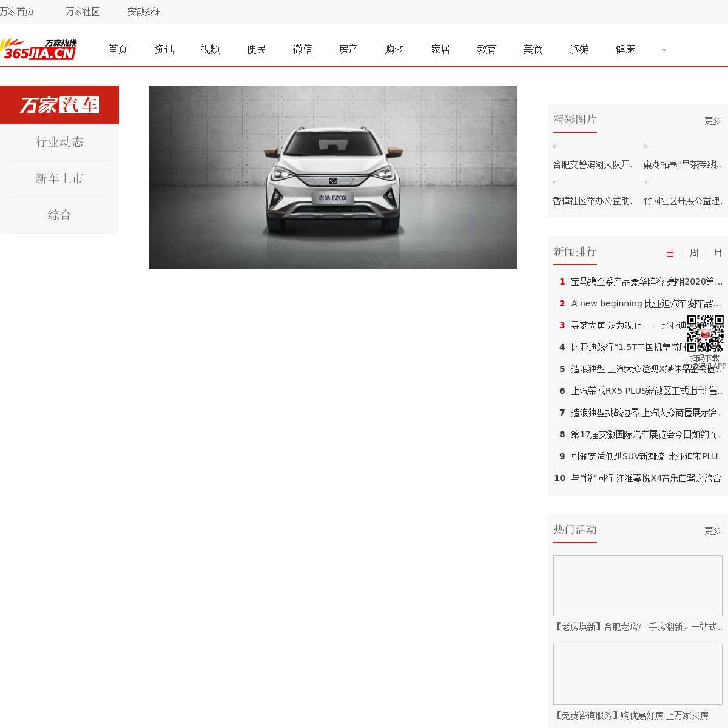
Task: Open 行业动态 sidebar category
Action: coord(59,142)
